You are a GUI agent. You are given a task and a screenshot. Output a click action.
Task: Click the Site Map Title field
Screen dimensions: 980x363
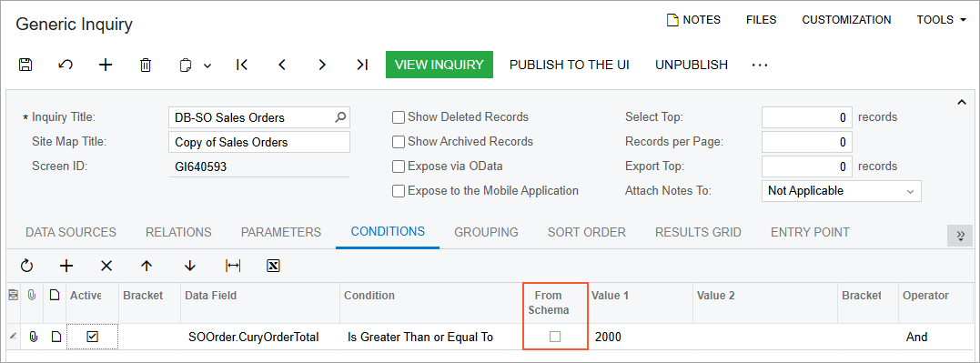coord(259,143)
